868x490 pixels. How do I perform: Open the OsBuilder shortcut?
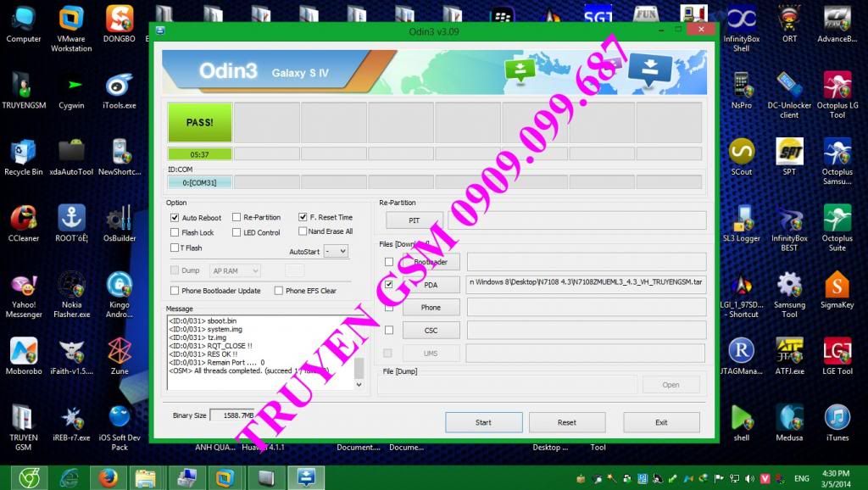click(x=119, y=224)
